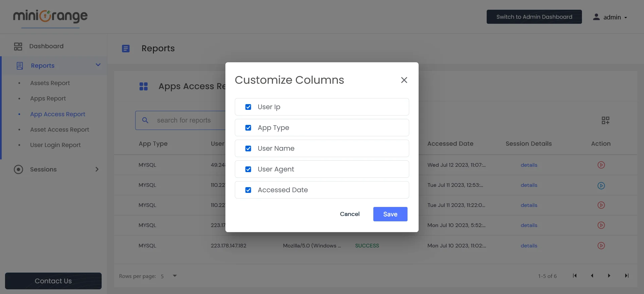Go to previous page of results
644x294 pixels.
pos(592,276)
